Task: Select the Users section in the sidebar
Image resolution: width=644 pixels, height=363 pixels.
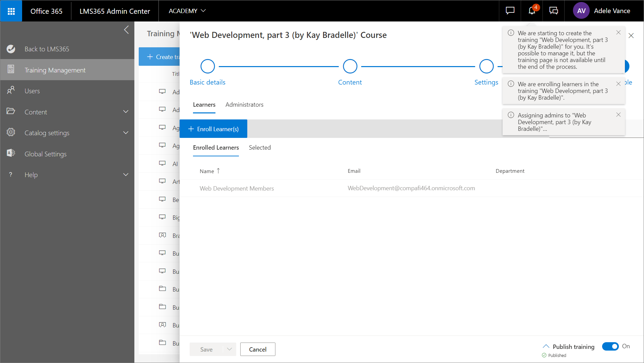Action: (32, 91)
